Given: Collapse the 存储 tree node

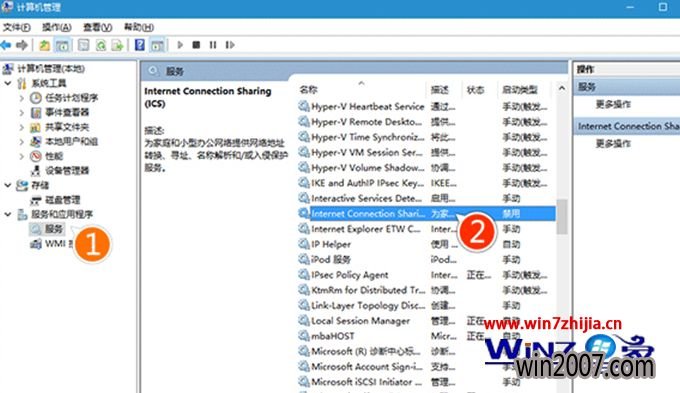Looking at the screenshot, I should point(8,185).
